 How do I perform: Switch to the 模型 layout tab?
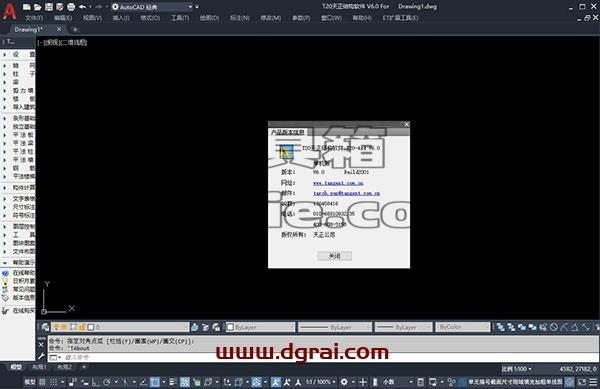pos(16,368)
